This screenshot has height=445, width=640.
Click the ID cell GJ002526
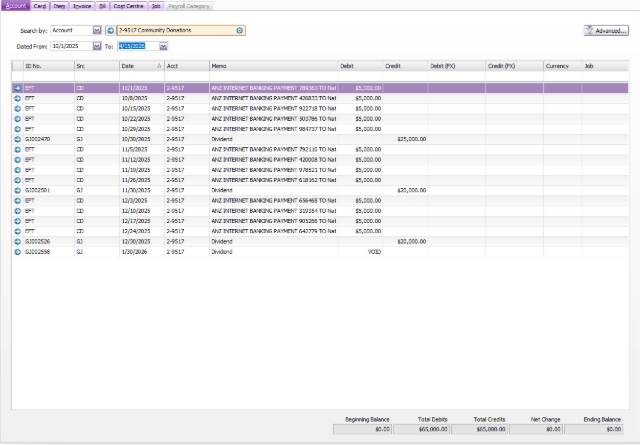coord(37,242)
